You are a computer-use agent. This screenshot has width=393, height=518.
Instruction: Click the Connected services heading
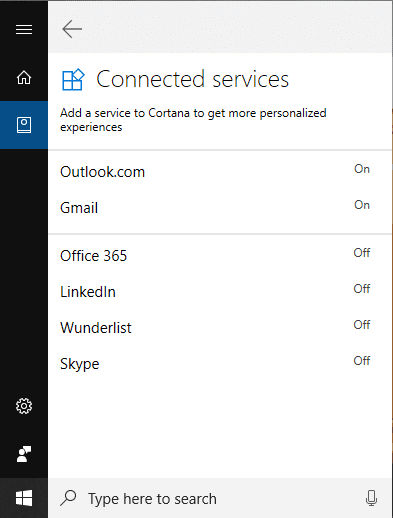[x=193, y=79]
